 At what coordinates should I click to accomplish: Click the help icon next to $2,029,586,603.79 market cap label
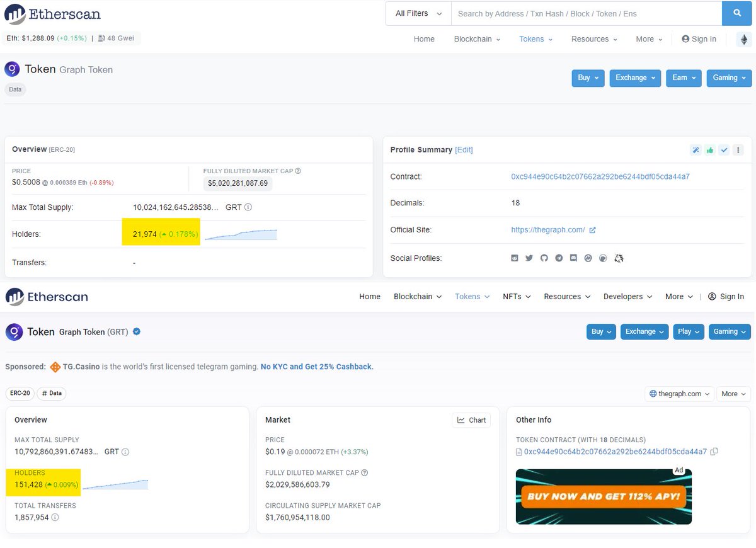365,473
